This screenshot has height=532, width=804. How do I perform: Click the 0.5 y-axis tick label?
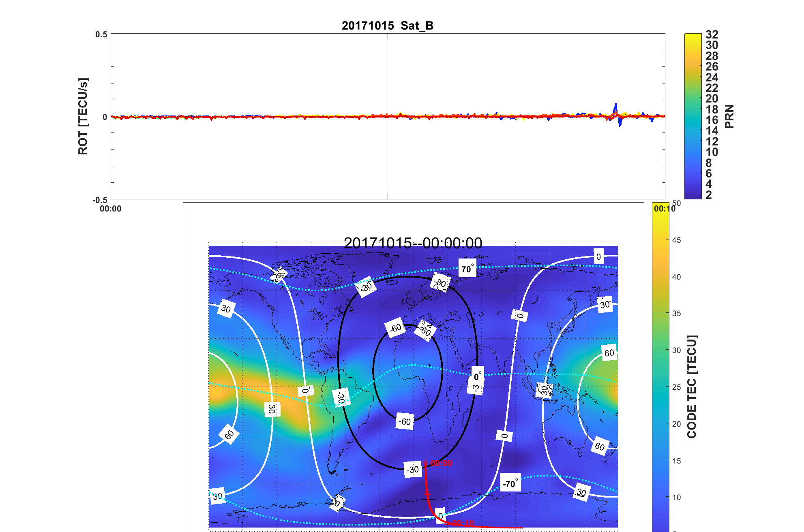pyautogui.click(x=101, y=34)
